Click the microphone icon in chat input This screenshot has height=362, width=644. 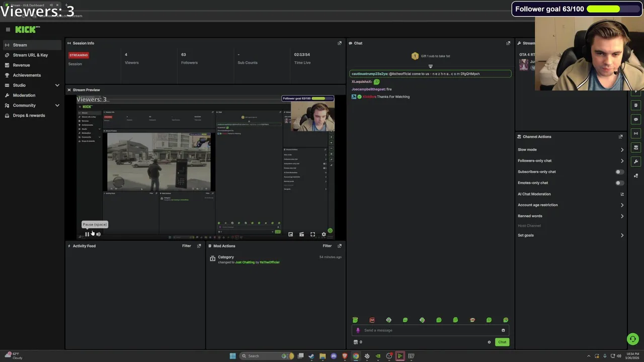[358, 330]
